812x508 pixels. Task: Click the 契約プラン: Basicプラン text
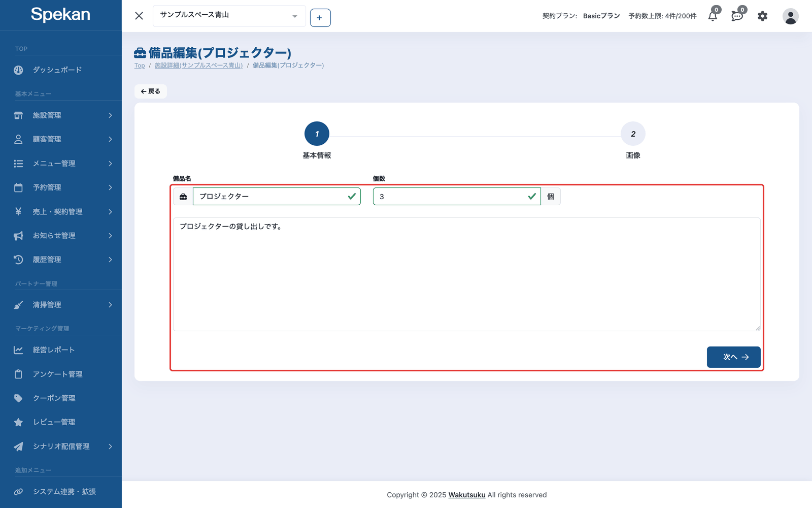581,16
